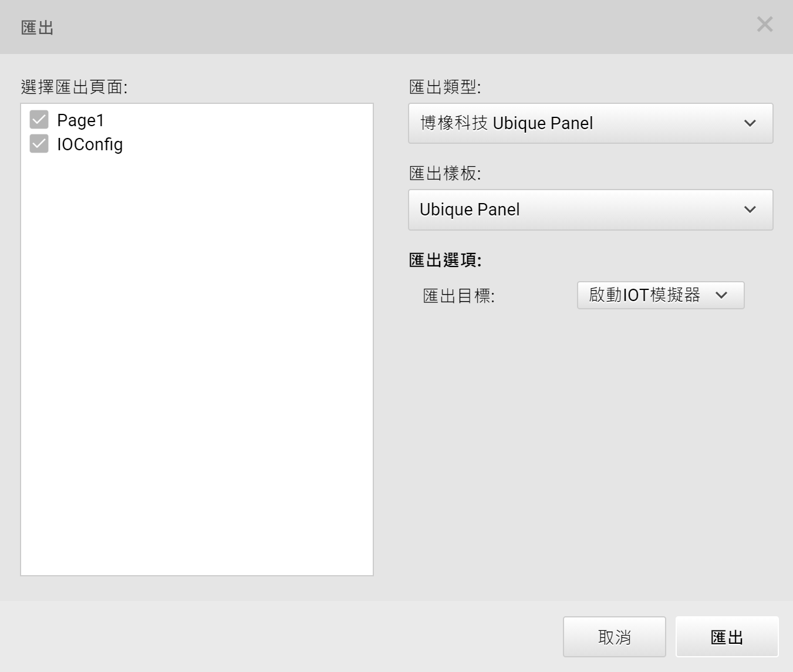Image resolution: width=793 pixels, height=672 pixels.
Task: Click the 取消 button
Action: click(x=614, y=637)
